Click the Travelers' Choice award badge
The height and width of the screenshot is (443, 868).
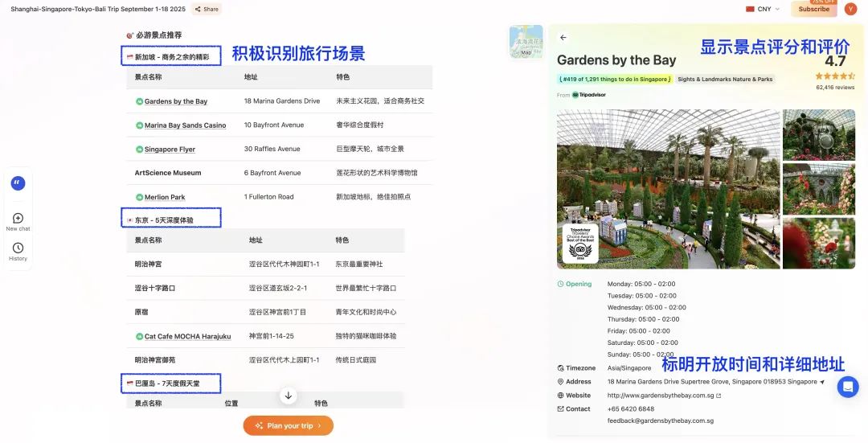click(x=580, y=243)
